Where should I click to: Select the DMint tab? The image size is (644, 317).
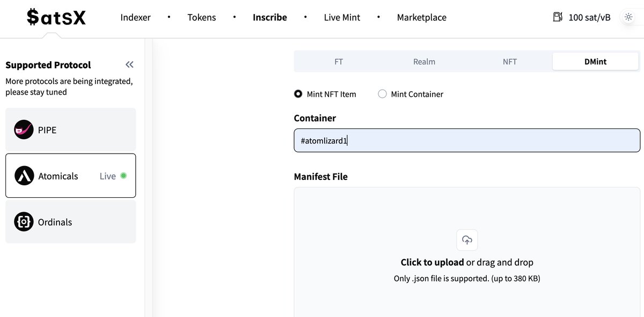point(595,62)
